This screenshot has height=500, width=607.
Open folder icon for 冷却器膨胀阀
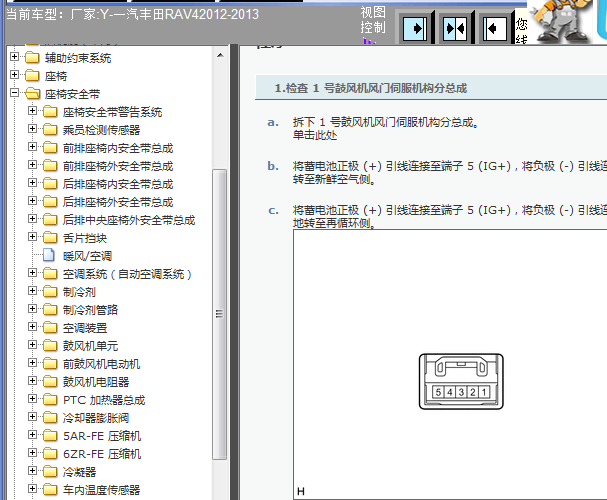(x=50, y=418)
